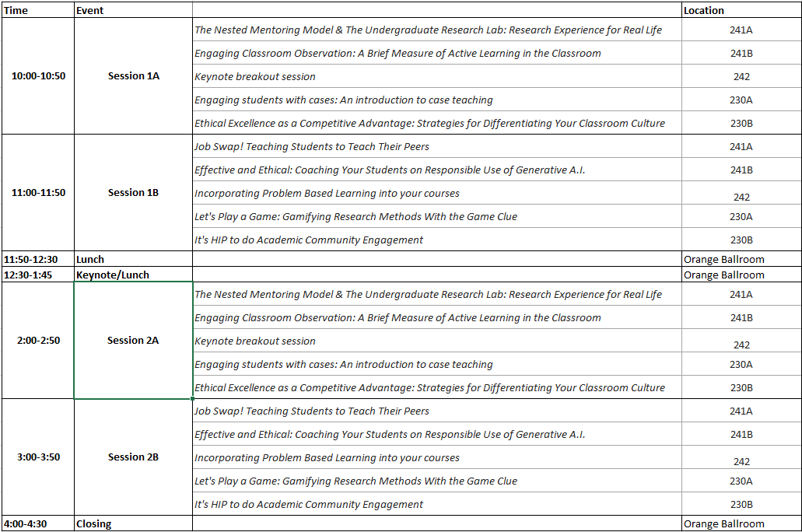Click location 241B for Session 1A Classroom Observation

(x=741, y=53)
